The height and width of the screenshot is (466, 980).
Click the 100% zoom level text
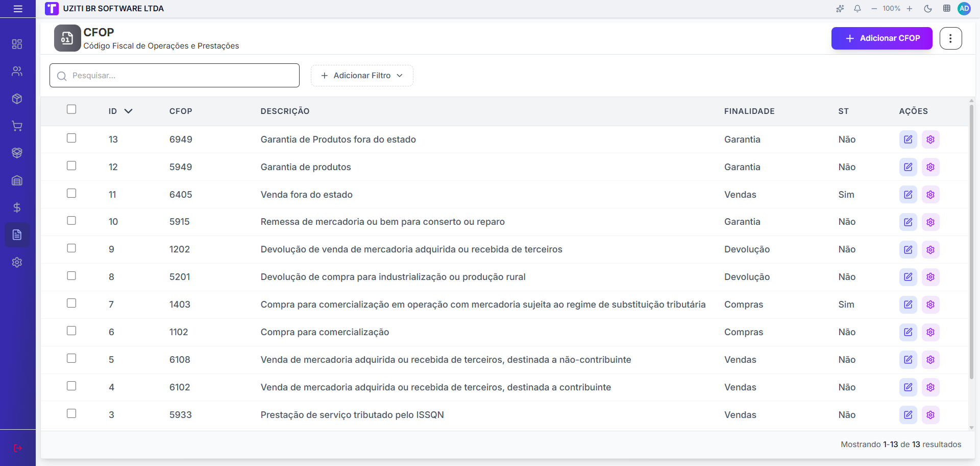891,9
